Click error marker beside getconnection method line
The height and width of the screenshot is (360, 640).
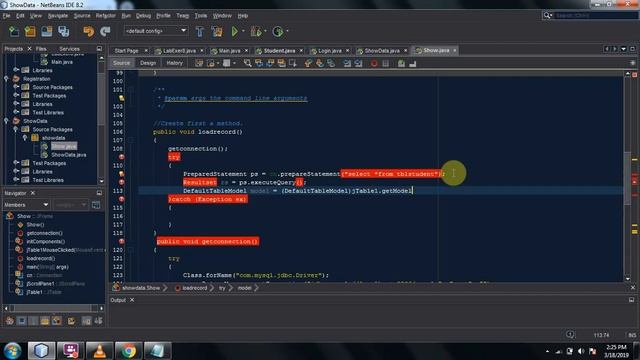click(121, 242)
